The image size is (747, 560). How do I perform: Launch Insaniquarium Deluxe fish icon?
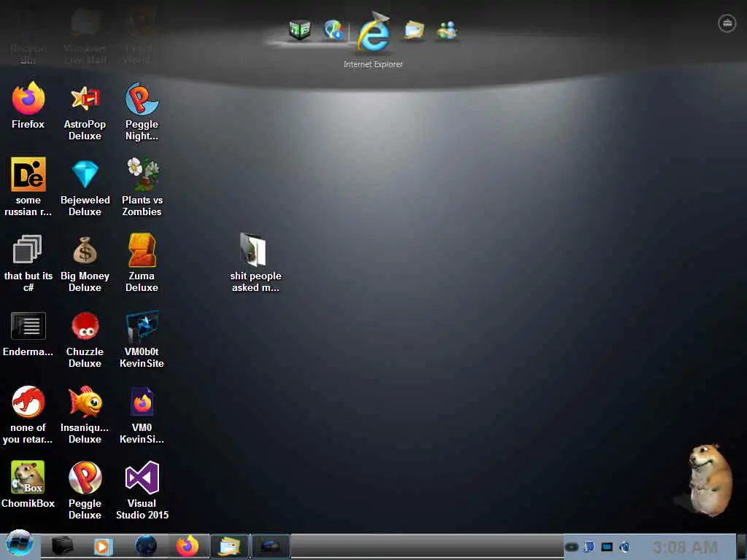click(85, 415)
